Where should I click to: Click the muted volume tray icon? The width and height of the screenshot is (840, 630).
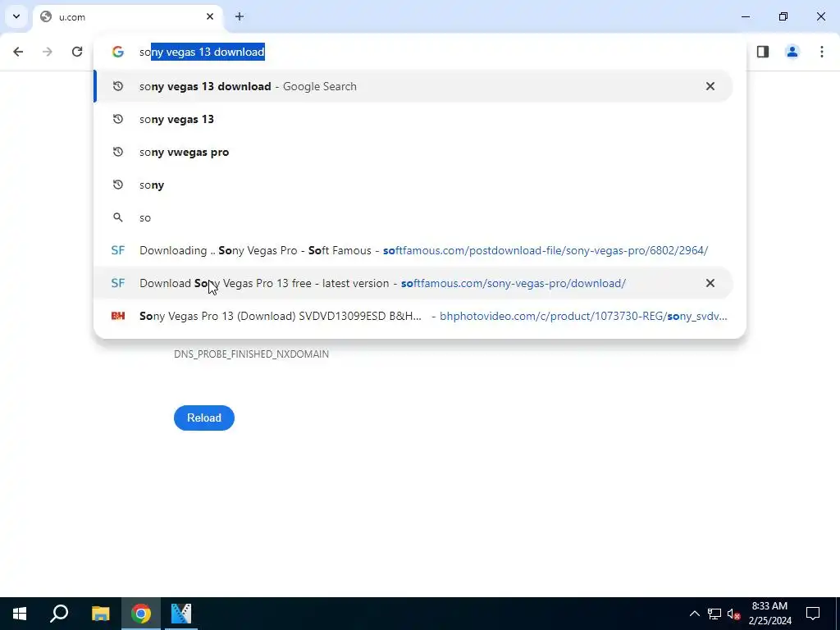click(x=733, y=614)
